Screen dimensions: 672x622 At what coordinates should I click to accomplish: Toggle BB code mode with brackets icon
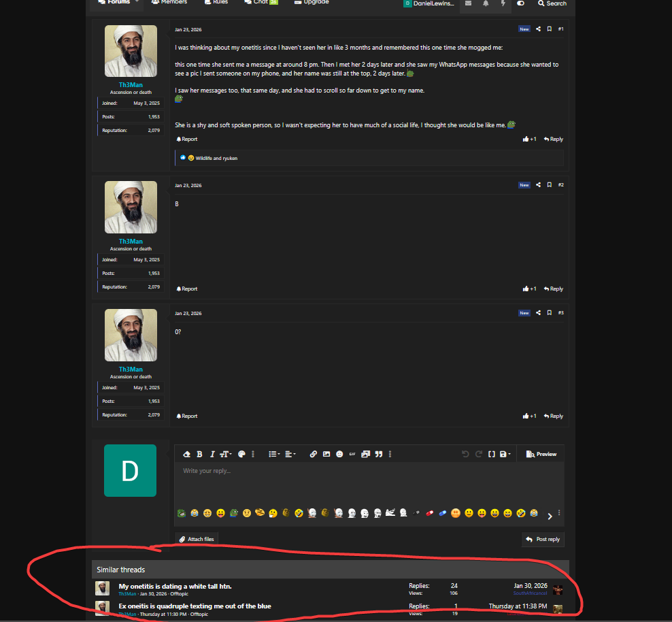point(491,454)
